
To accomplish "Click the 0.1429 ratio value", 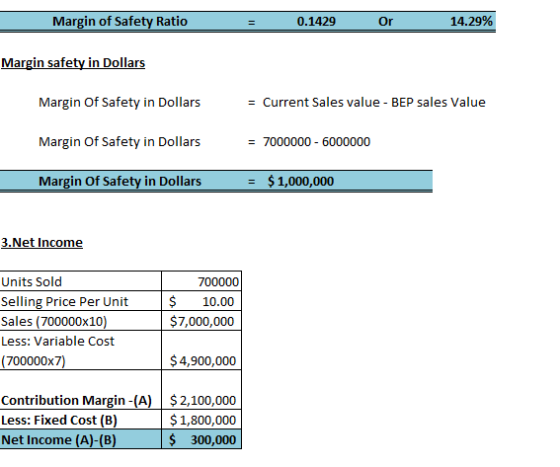I will 316,22.
